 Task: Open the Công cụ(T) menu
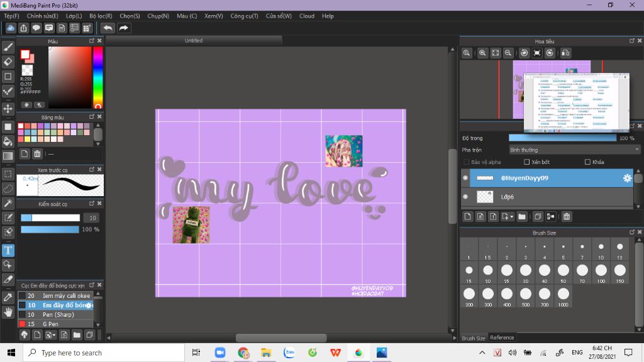coord(244,16)
